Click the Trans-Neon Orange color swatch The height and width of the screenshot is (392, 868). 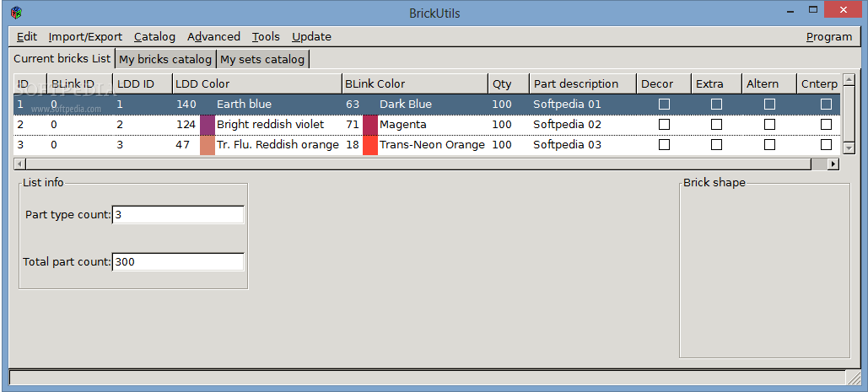pyautogui.click(x=369, y=145)
